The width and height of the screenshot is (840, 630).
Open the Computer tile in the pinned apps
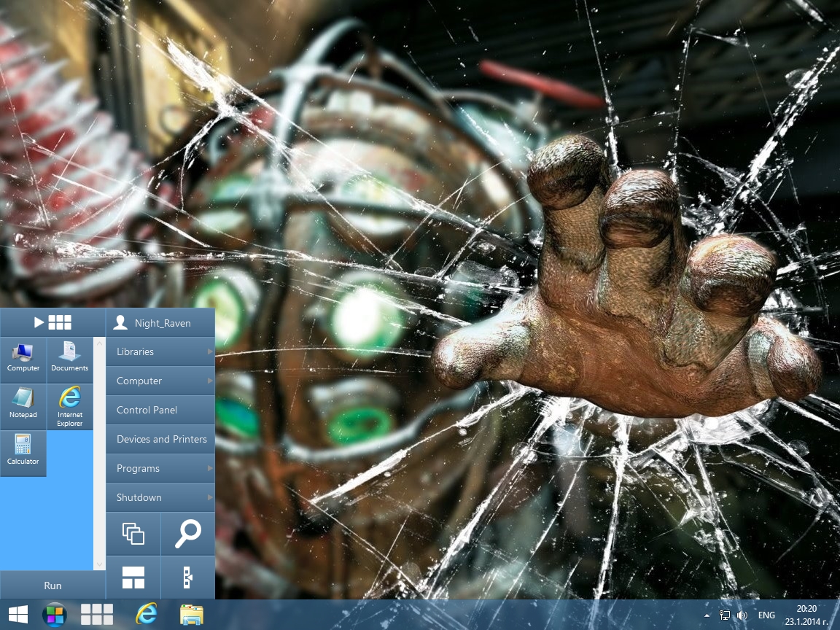pos(23,359)
